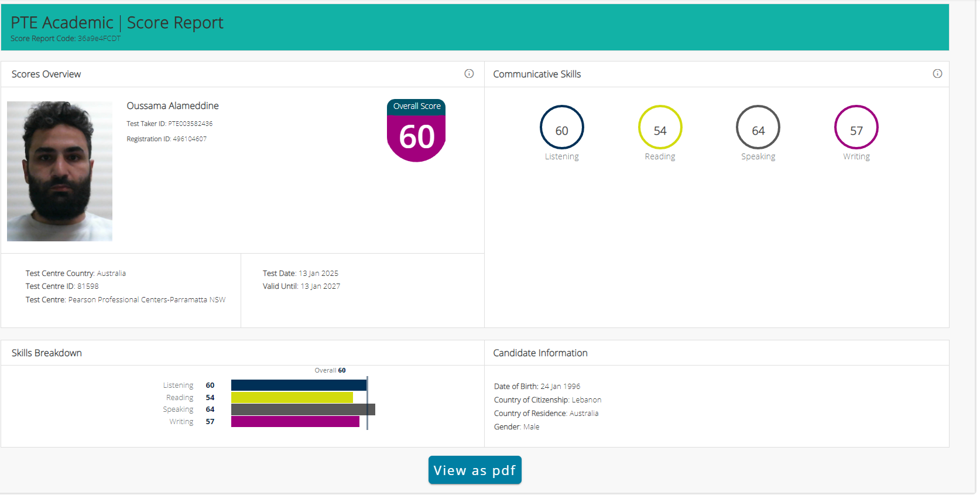Click the Reading label in Skills Breakdown
Viewport: 980px width, 495px height.
click(180, 398)
